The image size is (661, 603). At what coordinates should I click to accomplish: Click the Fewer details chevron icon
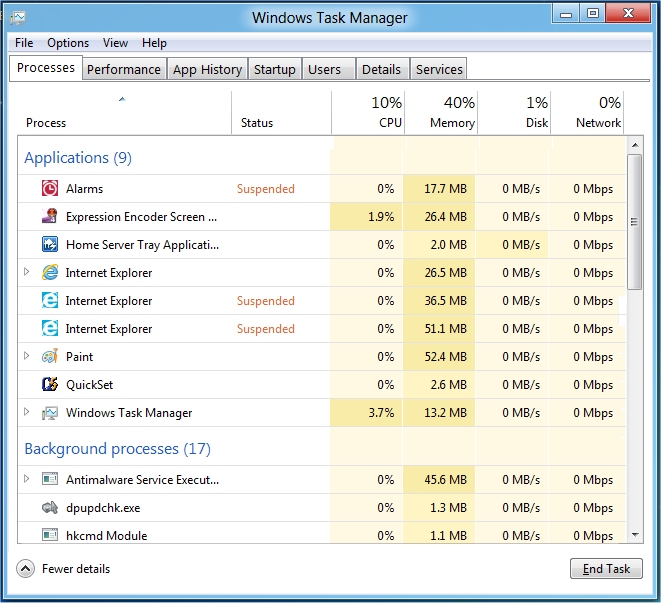click(25, 569)
